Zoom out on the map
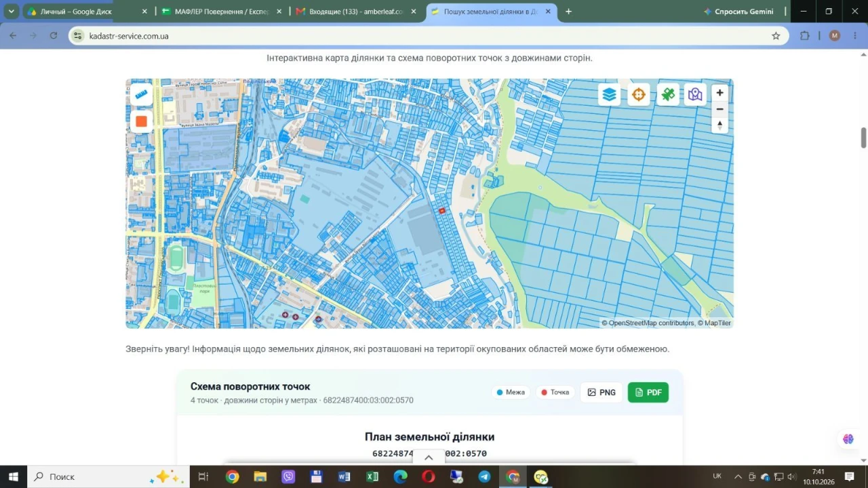The image size is (868, 488). pos(719,109)
